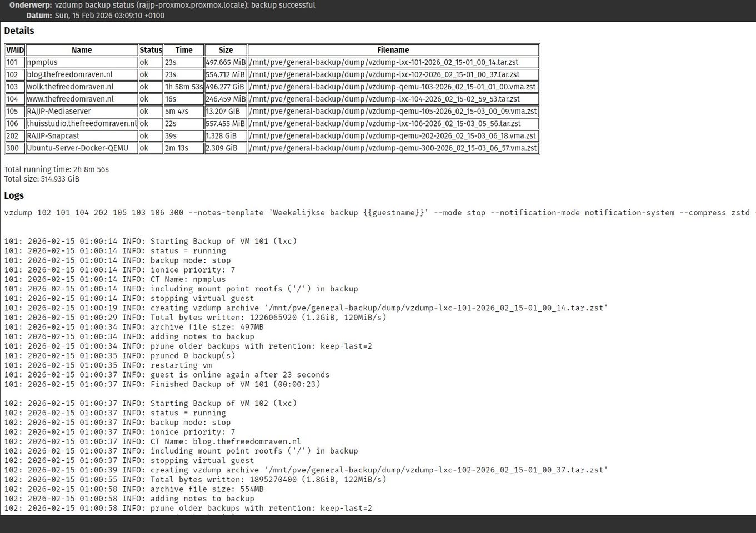Viewport: 756px width, 533px height.
Task: Click the 'Details' heading
Action: pos(19,31)
